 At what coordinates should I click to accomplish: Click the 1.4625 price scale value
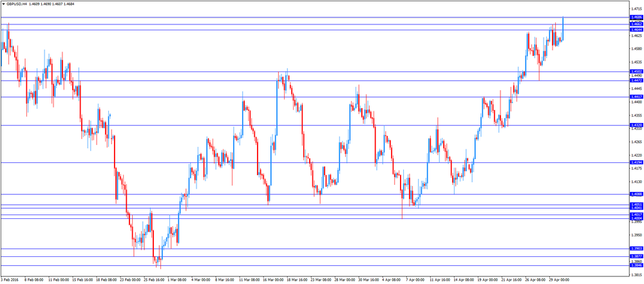point(637,35)
